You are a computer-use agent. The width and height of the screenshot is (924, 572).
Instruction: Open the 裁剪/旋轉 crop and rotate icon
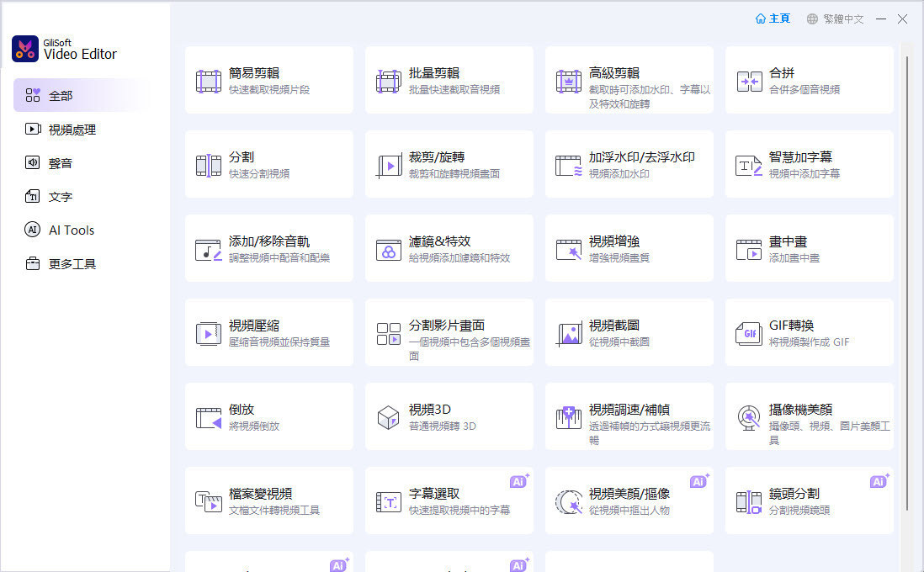point(389,166)
